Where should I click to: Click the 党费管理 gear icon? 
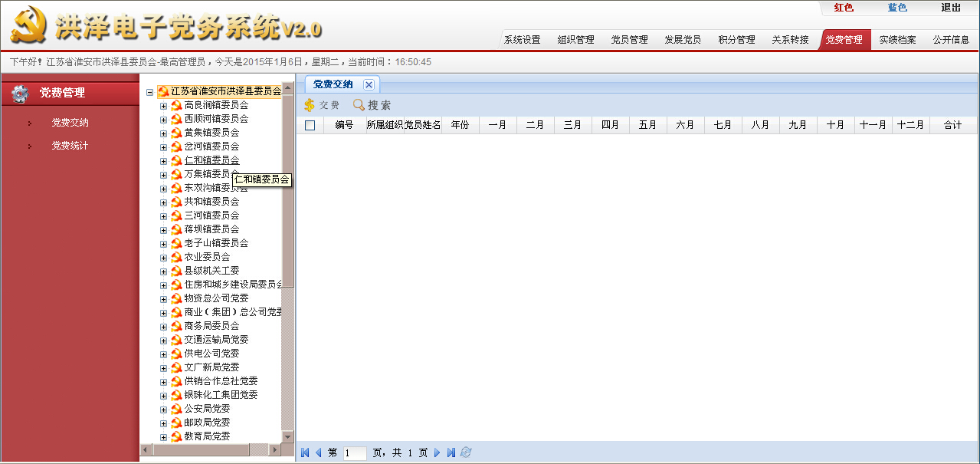21,93
